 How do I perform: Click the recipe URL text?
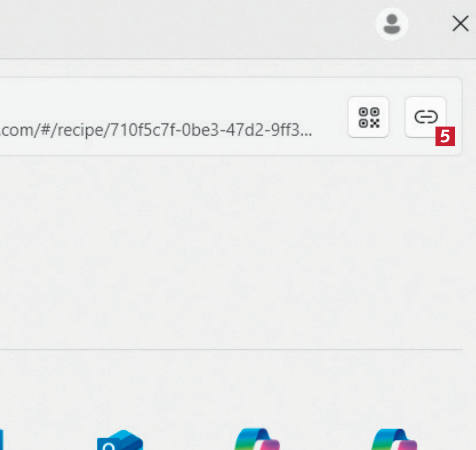[x=156, y=130]
